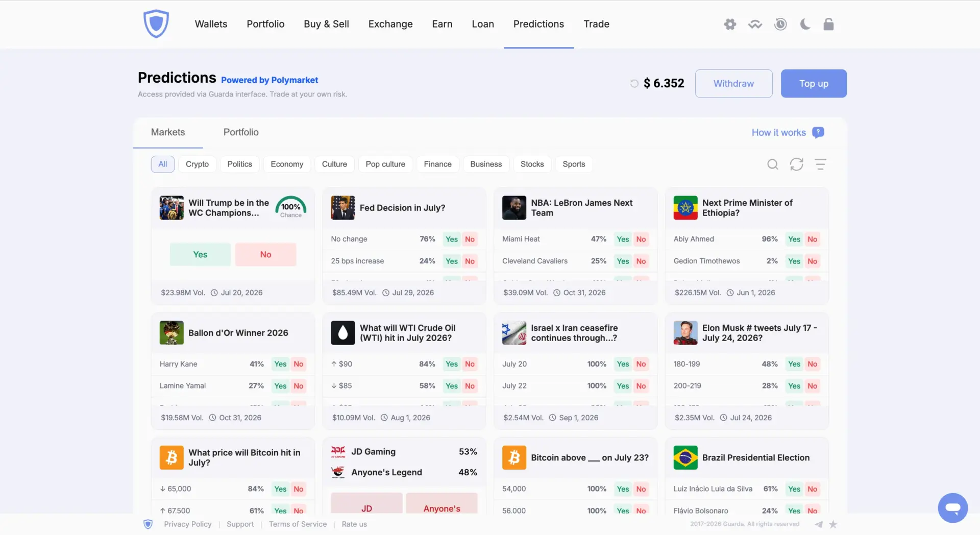980x535 pixels.
Task: Open the Earn section
Action: [442, 24]
